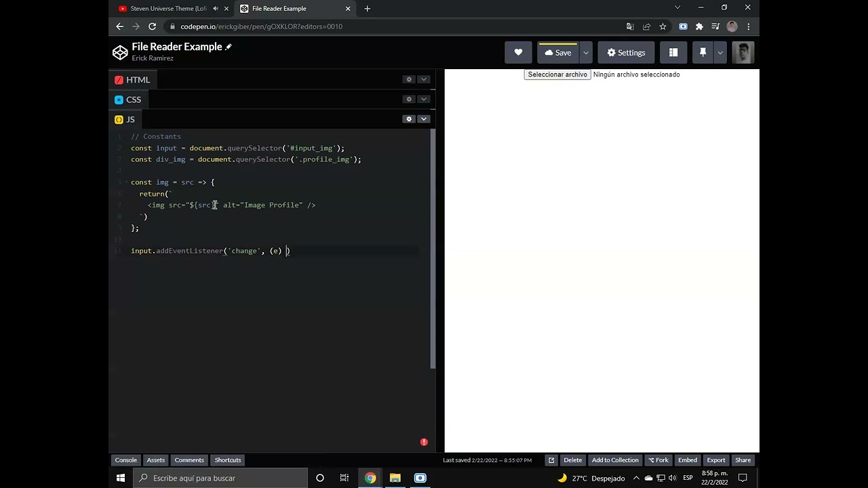This screenshot has width=868, height=488.
Task: Delete this pen
Action: [573, 460]
